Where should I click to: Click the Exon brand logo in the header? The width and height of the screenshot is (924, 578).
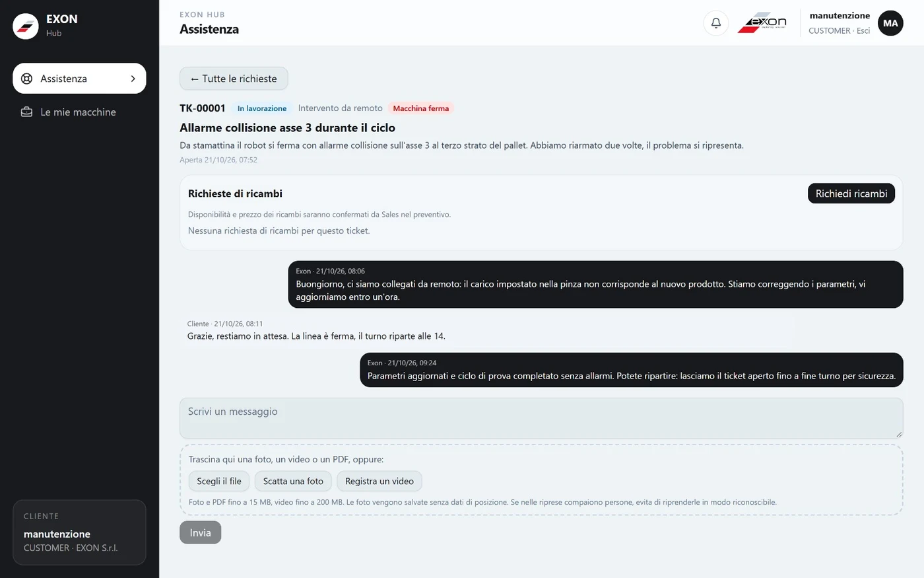[762, 23]
